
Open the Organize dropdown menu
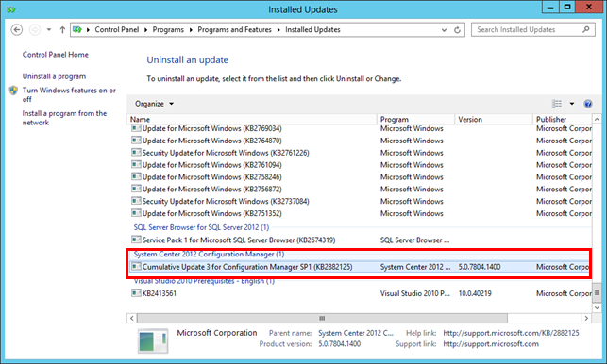tap(154, 104)
